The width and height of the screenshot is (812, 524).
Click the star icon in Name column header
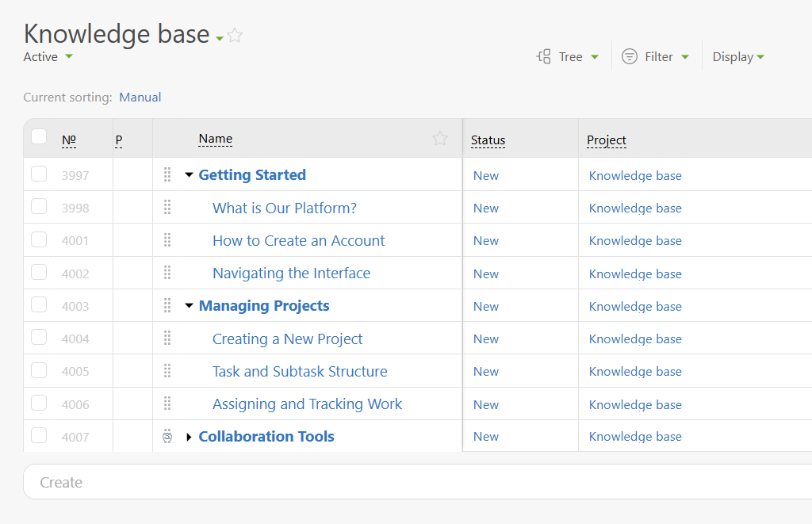(439, 138)
